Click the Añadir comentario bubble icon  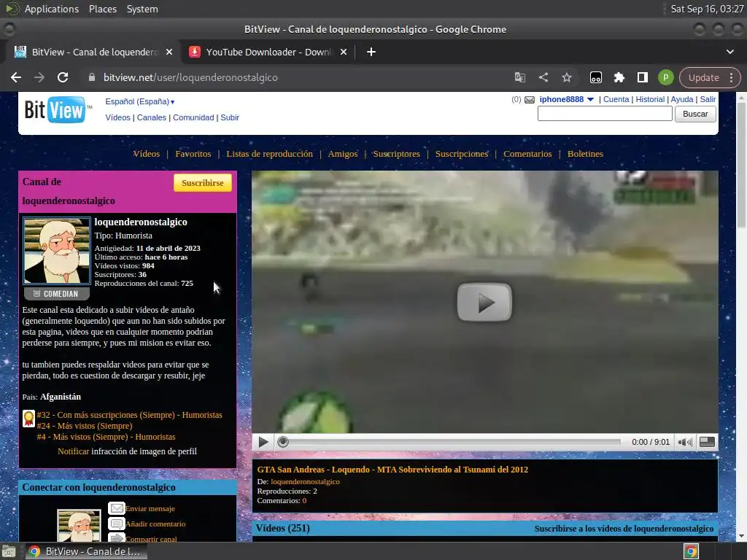coord(116,524)
